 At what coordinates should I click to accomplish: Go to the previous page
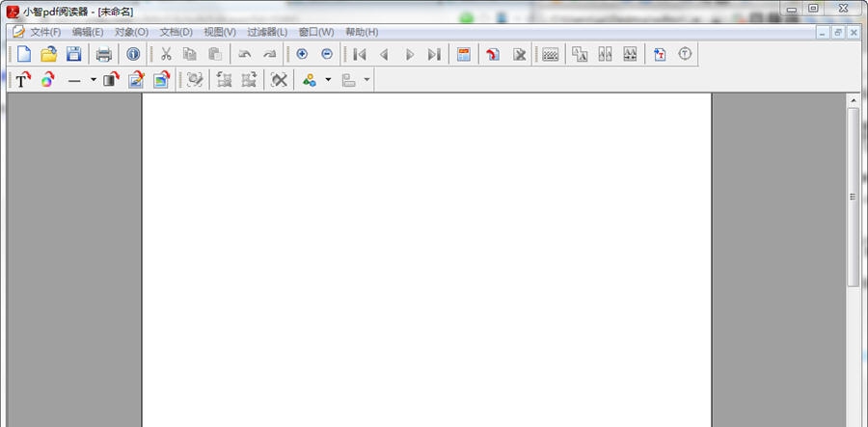point(384,54)
